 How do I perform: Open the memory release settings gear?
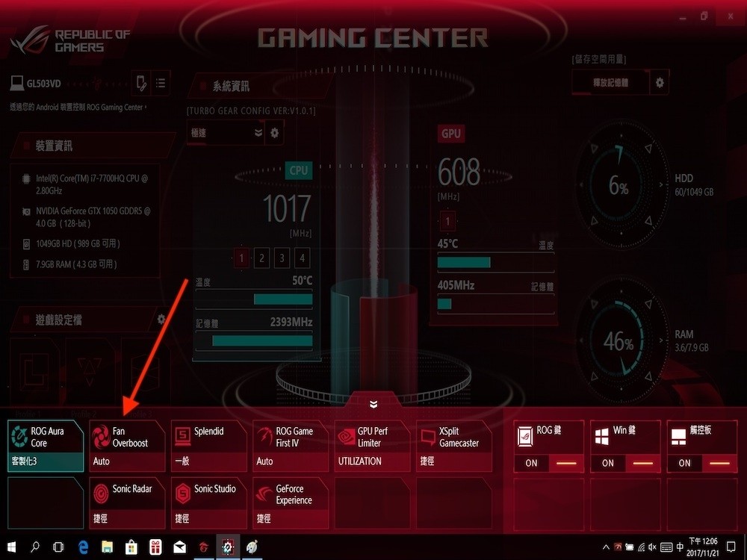pyautogui.click(x=660, y=83)
